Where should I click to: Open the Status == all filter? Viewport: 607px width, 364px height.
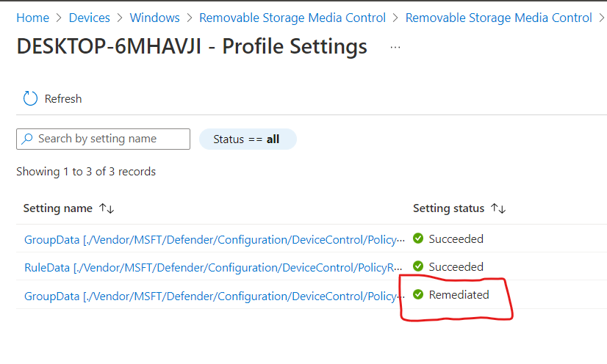pyautogui.click(x=247, y=139)
